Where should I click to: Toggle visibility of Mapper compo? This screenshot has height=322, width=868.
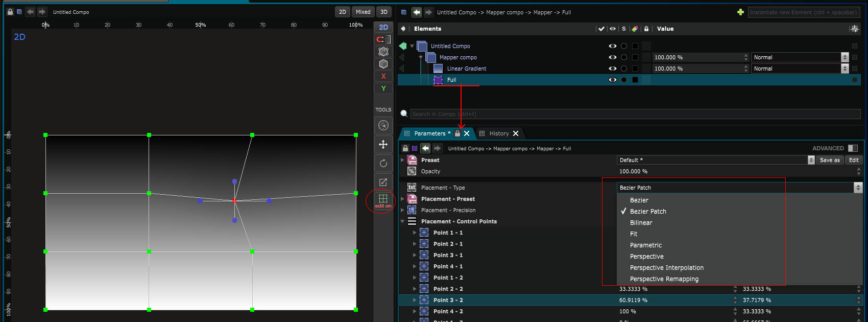pos(612,57)
